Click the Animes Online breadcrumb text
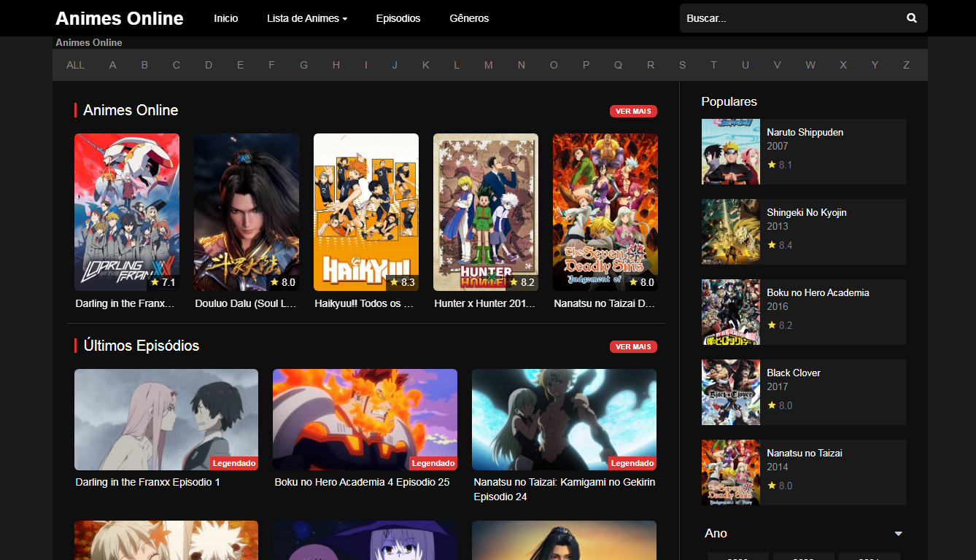Screen dimensions: 976x560 pos(89,42)
